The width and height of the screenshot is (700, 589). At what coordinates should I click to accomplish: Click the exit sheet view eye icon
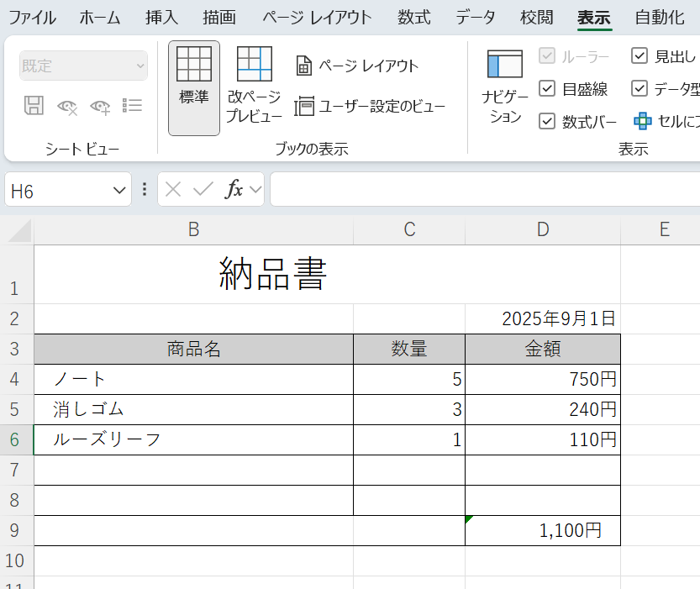pyautogui.click(x=67, y=107)
